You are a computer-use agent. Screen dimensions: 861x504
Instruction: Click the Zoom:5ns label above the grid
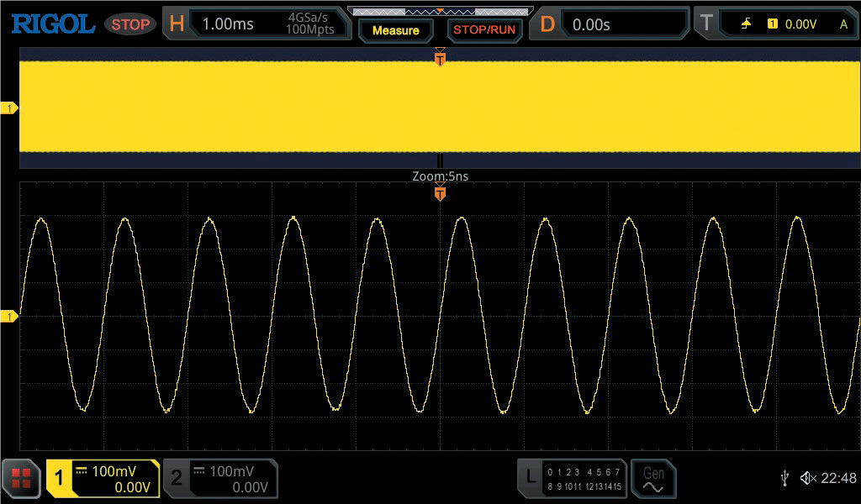coord(441,176)
